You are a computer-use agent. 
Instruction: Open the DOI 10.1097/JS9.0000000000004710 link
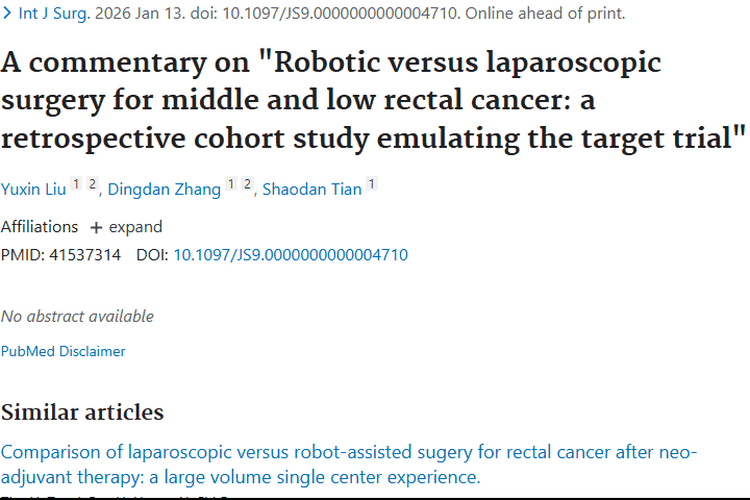[290, 255]
